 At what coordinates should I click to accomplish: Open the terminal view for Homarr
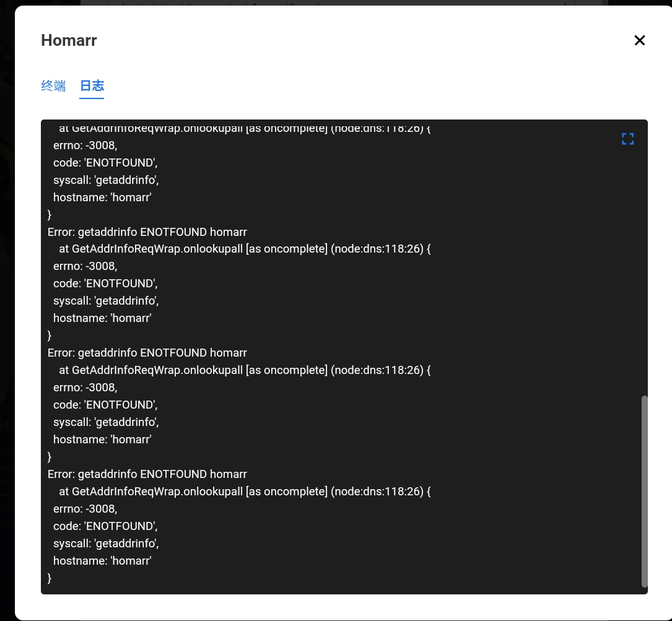tap(53, 86)
